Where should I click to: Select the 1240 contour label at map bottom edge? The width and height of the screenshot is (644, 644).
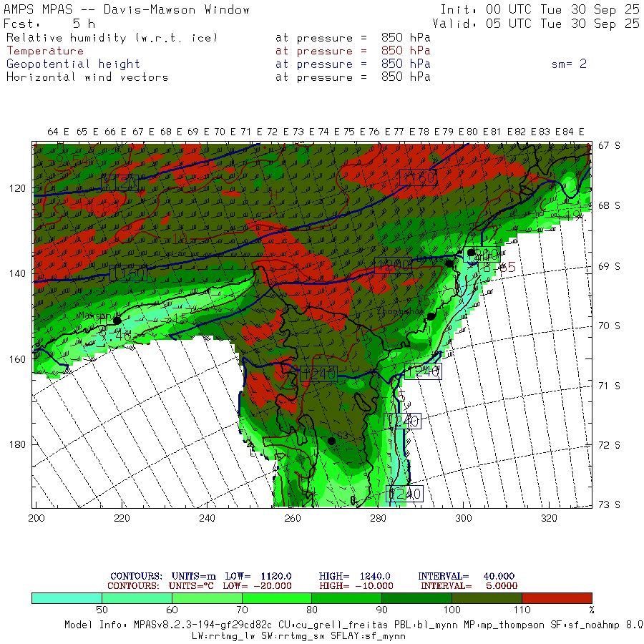pos(404,494)
